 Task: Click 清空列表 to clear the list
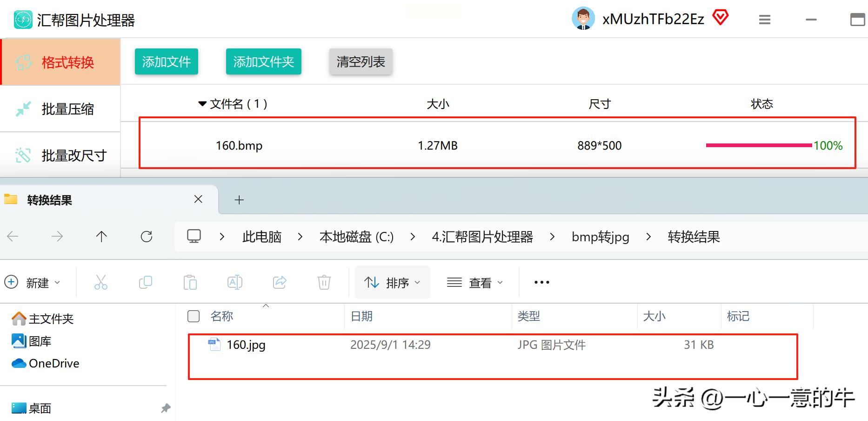pos(361,61)
